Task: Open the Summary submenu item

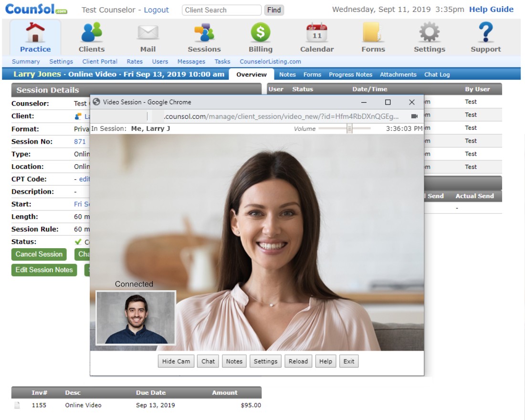Action: 26,62
